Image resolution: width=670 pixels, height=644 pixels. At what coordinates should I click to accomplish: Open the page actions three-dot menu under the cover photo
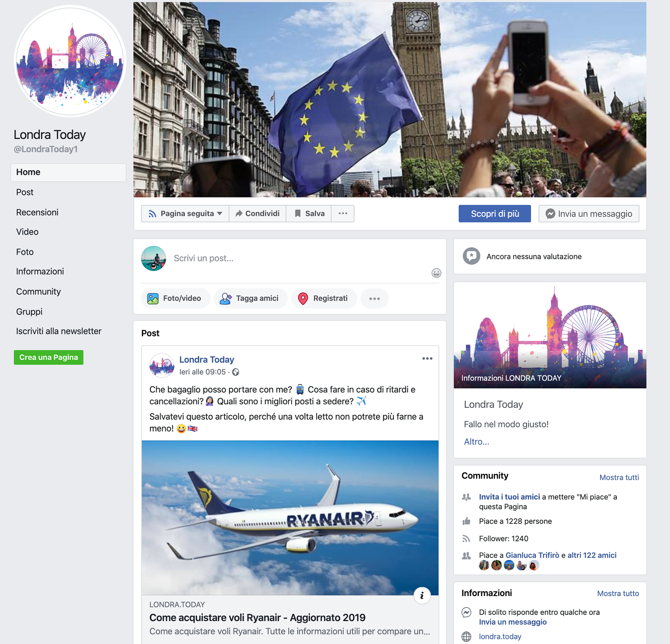point(343,214)
